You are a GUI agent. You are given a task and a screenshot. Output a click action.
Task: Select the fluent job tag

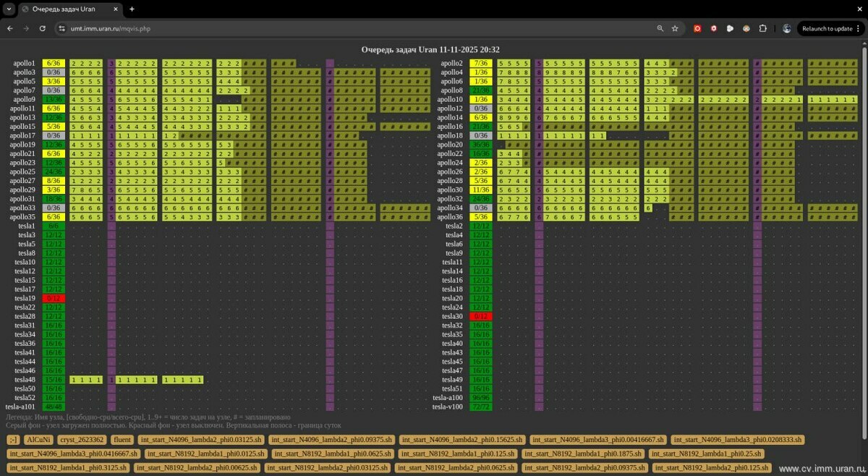122,440
